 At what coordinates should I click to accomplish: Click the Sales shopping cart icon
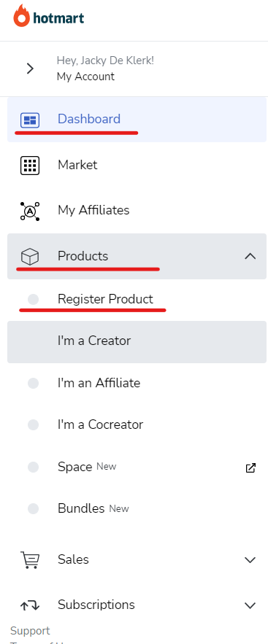(x=30, y=560)
